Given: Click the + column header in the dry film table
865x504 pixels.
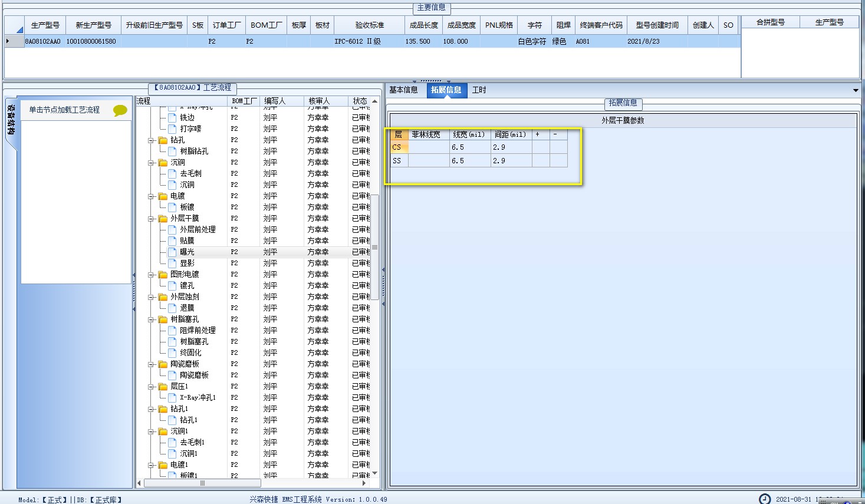Looking at the screenshot, I should point(541,134).
